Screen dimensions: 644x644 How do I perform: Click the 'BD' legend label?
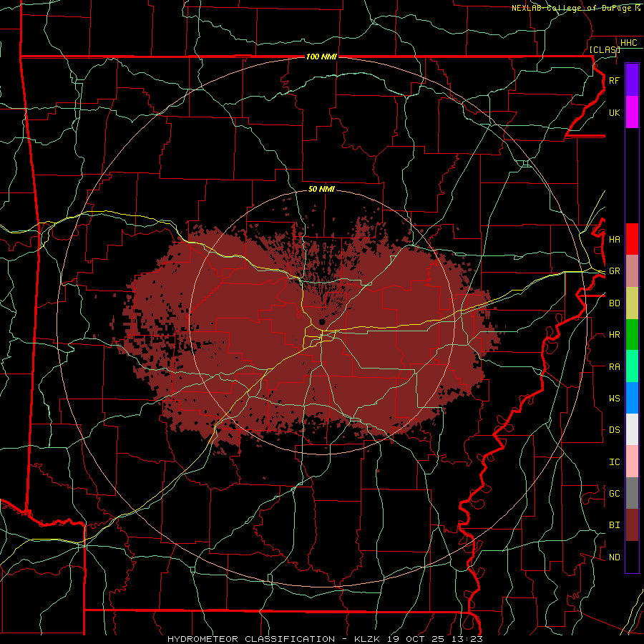tap(614, 303)
